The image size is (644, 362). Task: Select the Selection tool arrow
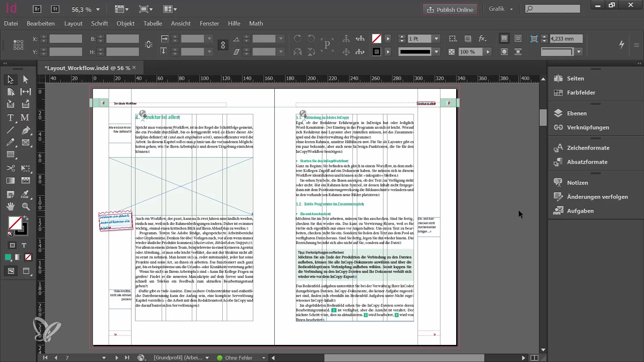click(x=10, y=79)
